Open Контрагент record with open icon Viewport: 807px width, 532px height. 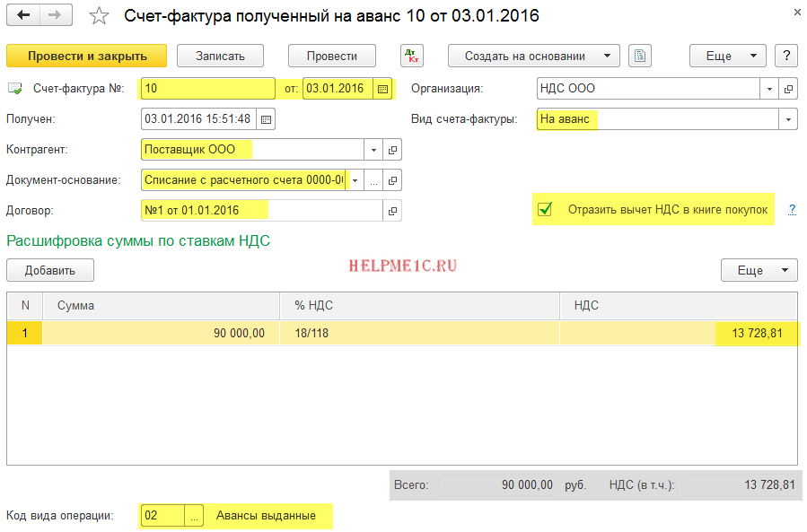(x=393, y=150)
